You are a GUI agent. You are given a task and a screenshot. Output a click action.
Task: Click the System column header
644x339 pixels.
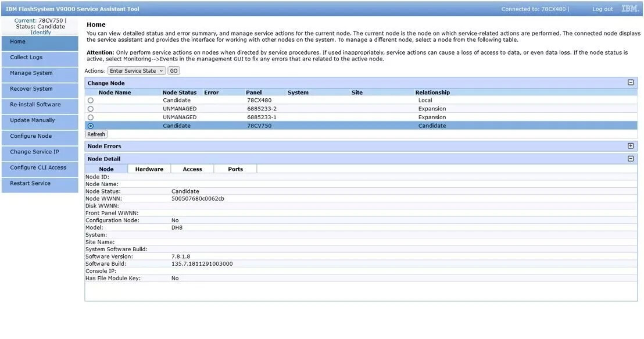tap(298, 92)
